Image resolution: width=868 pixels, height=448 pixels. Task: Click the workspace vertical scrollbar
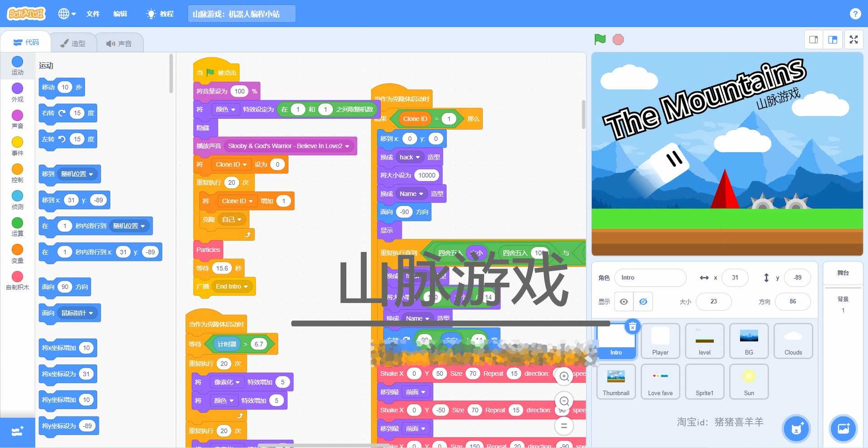click(583, 114)
